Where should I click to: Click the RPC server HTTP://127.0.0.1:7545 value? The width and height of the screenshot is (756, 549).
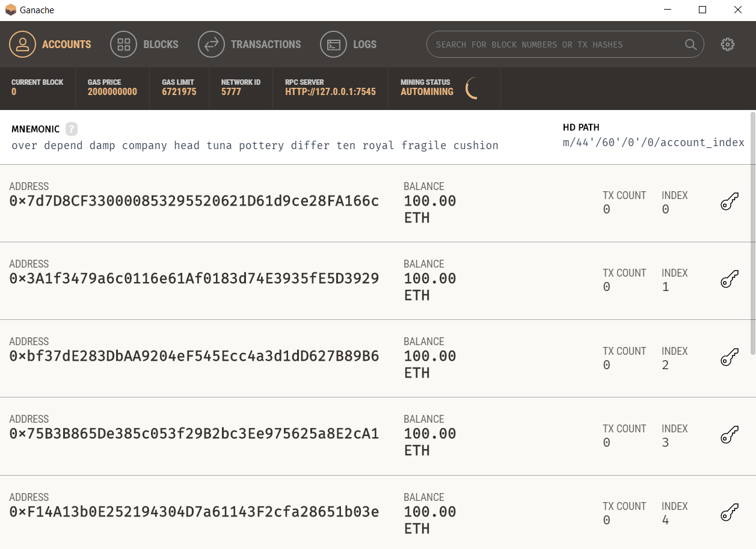(x=330, y=92)
